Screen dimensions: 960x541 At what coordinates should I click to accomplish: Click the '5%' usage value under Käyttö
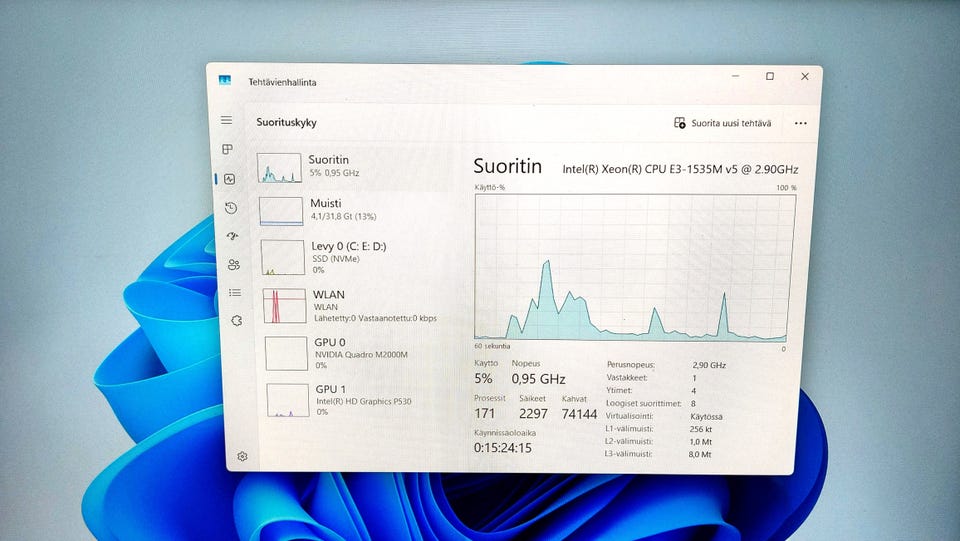coord(483,378)
